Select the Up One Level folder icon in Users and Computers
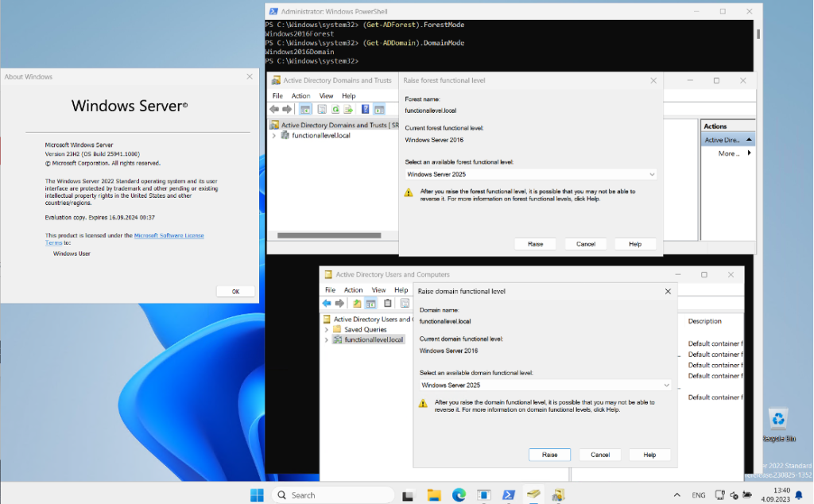 click(x=357, y=302)
